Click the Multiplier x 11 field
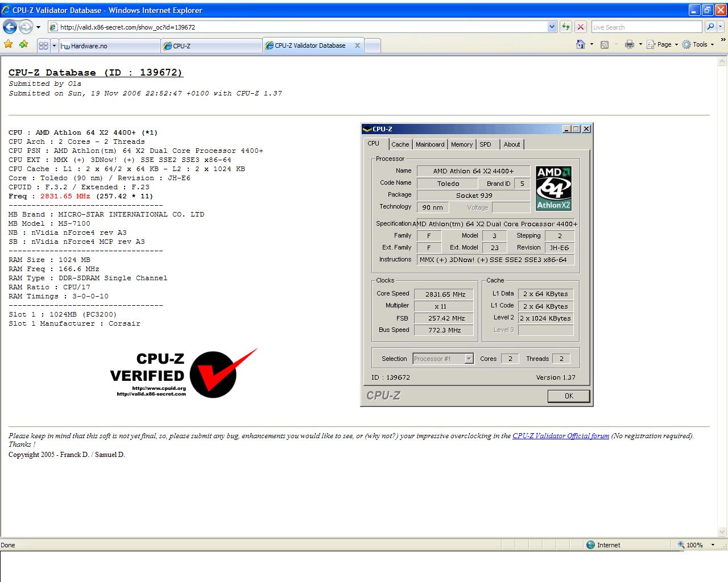The height and width of the screenshot is (582, 728). pyautogui.click(x=444, y=306)
